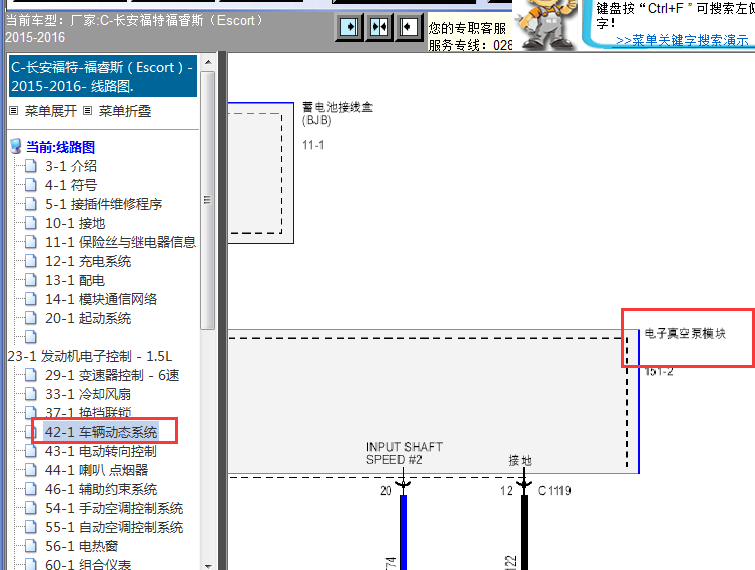The height and width of the screenshot is (570, 755).
Task: Click page icon next to 46-1 辅助约束系统
Action: tap(31, 489)
